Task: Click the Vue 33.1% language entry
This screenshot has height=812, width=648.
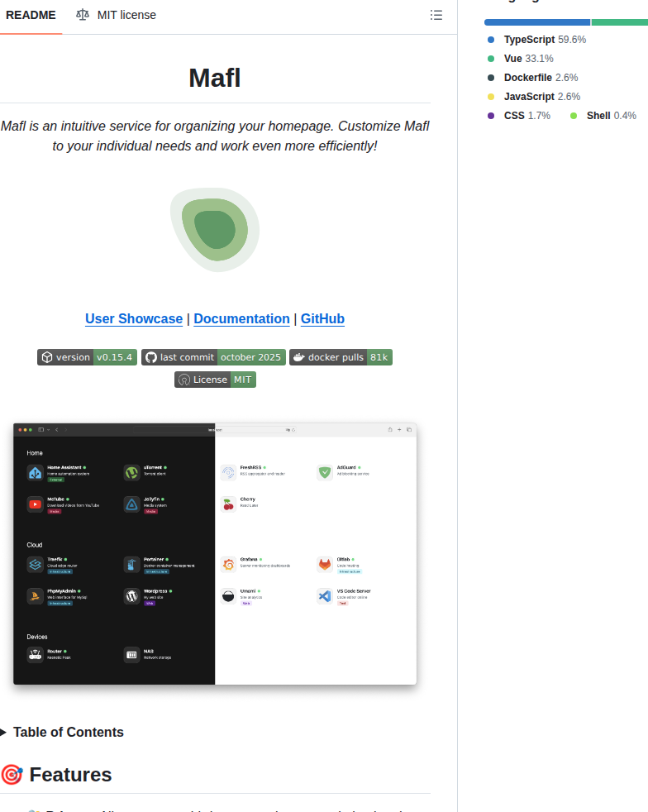Action: [520, 59]
